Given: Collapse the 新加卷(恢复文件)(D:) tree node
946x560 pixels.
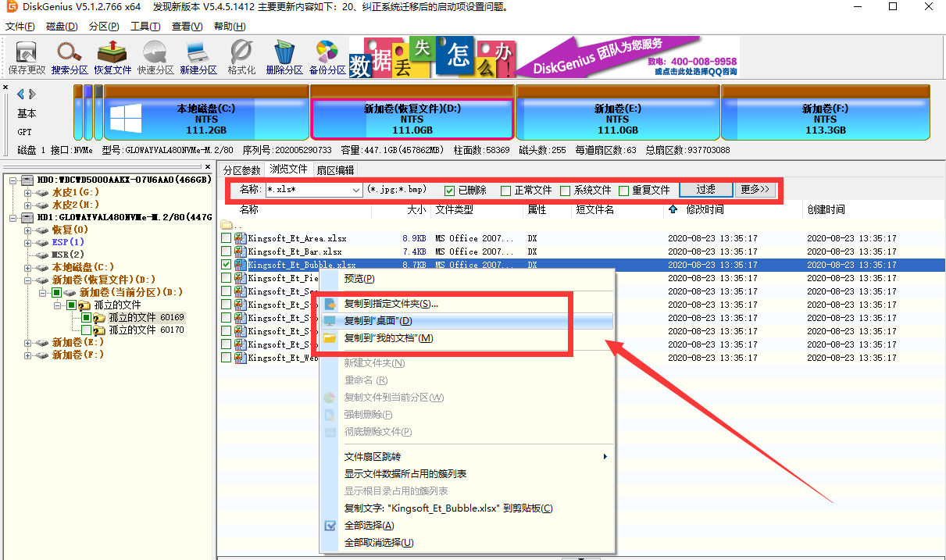Looking at the screenshot, I should coord(27,280).
